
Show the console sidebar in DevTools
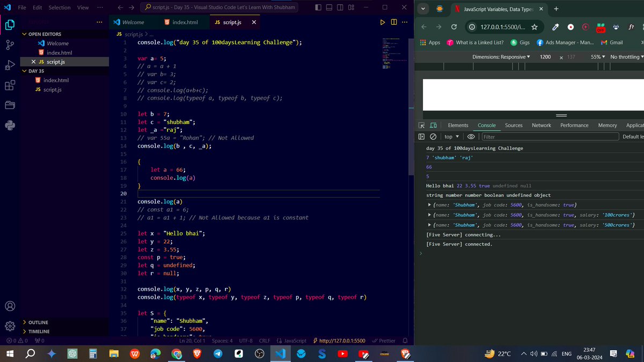click(x=422, y=136)
